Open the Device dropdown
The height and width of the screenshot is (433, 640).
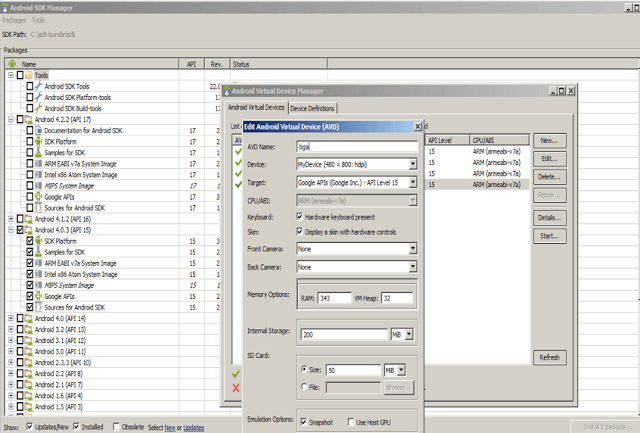(x=413, y=164)
